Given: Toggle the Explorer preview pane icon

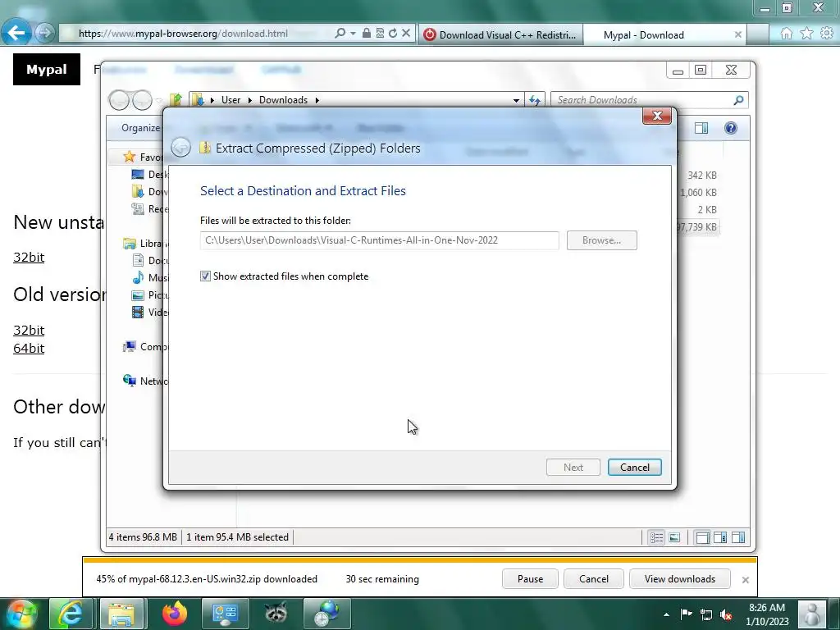Looking at the screenshot, I should pyautogui.click(x=701, y=128).
